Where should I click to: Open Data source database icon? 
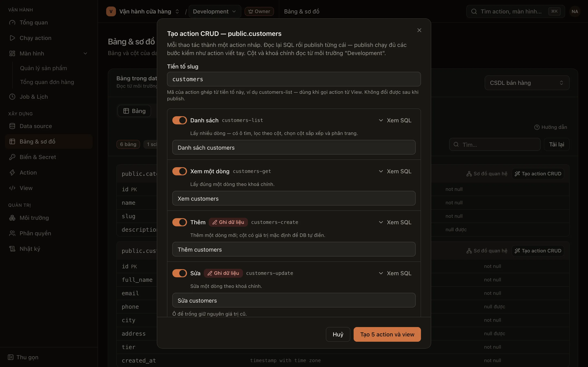(12, 126)
